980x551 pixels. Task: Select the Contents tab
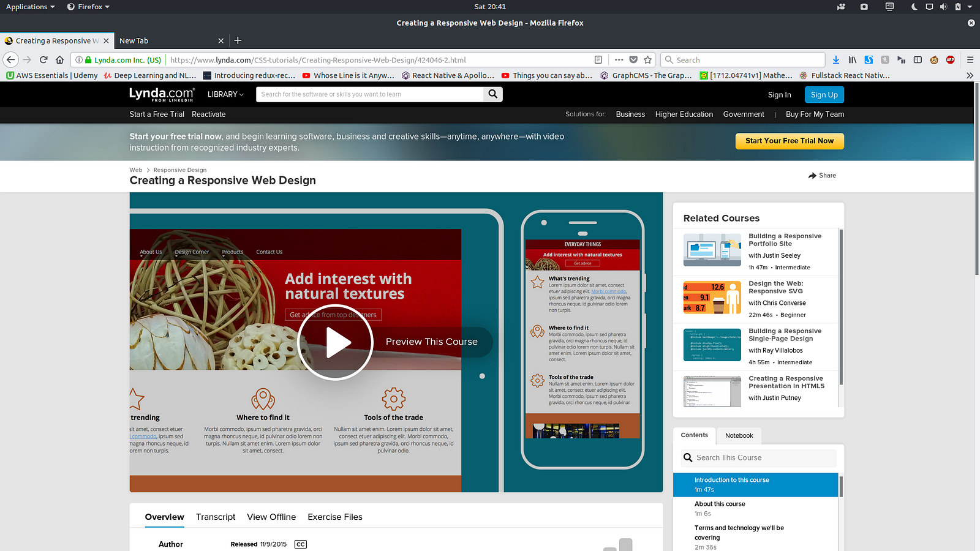pos(695,435)
